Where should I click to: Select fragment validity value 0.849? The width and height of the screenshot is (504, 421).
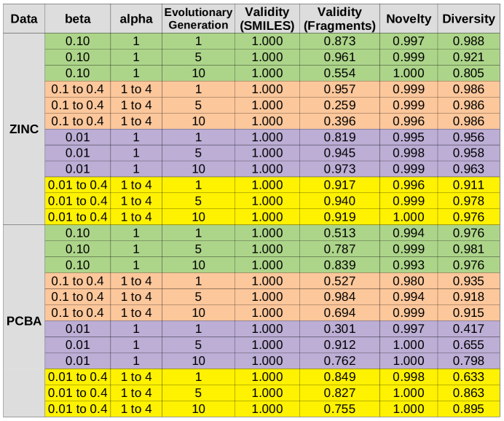(339, 377)
